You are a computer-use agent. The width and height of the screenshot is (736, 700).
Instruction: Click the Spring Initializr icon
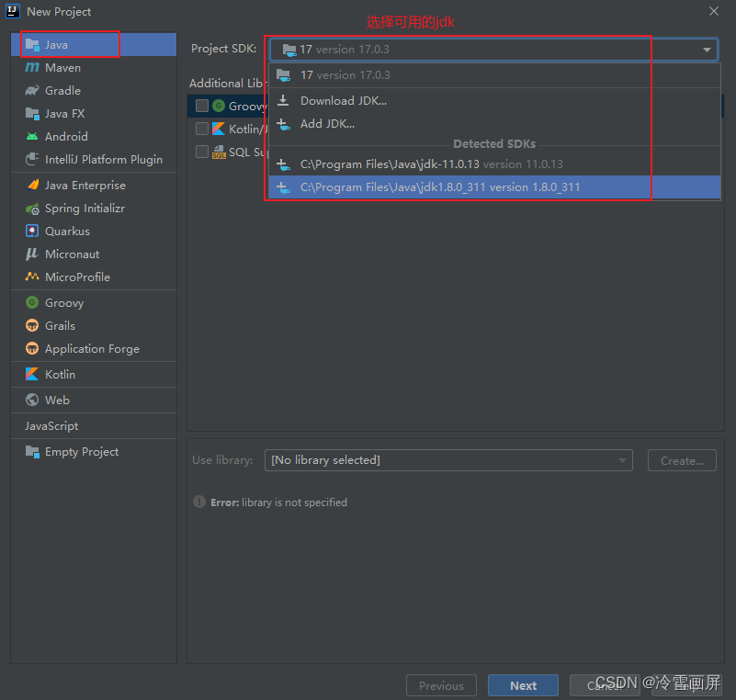click(x=32, y=209)
